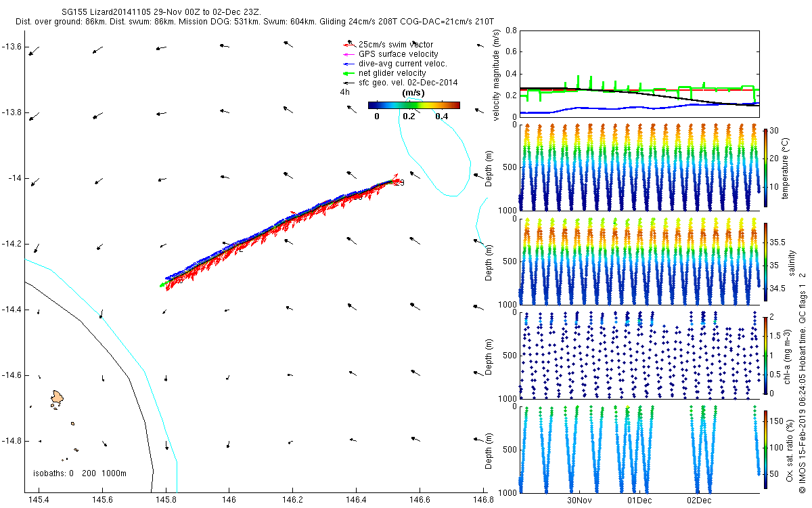The width and height of the screenshot is (812, 508).
Task: Click the '145.8' longitude tick label
Action: tap(165, 500)
